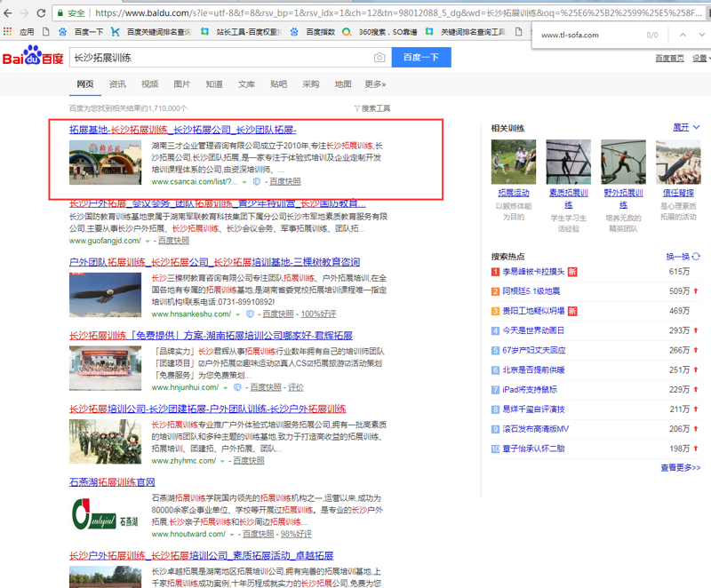Viewport: 711px width, 588px height.
Task: Switch to the 地图 tab
Action: click(x=343, y=84)
